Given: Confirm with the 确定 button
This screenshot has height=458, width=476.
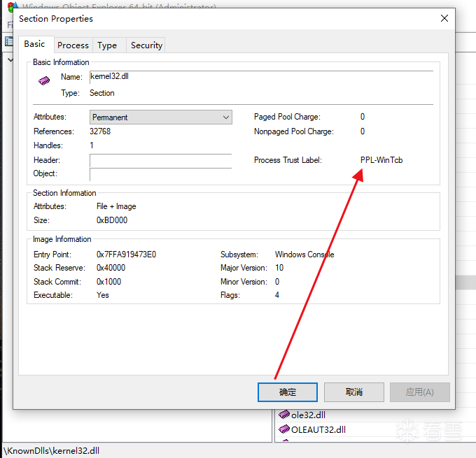Looking at the screenshot, I should coord(288,392).
